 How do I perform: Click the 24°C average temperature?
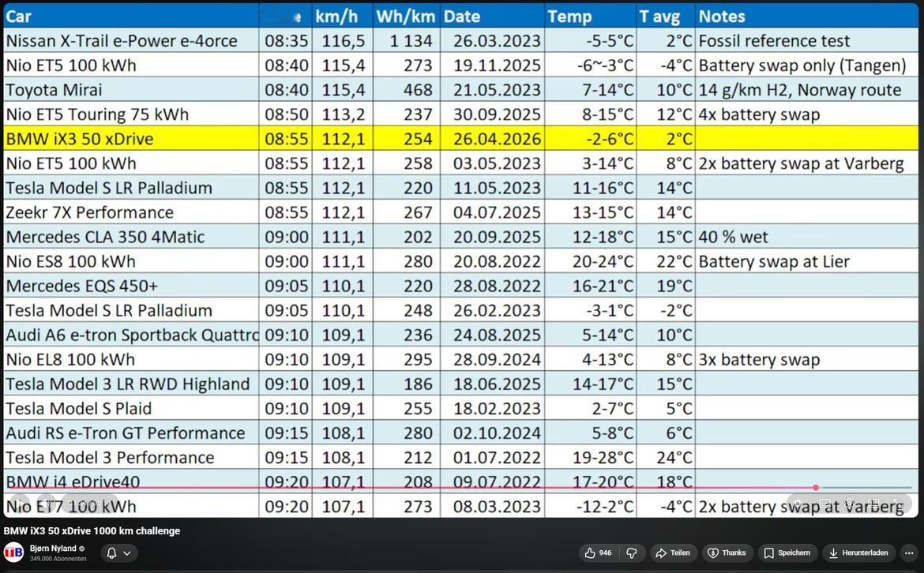tap(674, 458)
